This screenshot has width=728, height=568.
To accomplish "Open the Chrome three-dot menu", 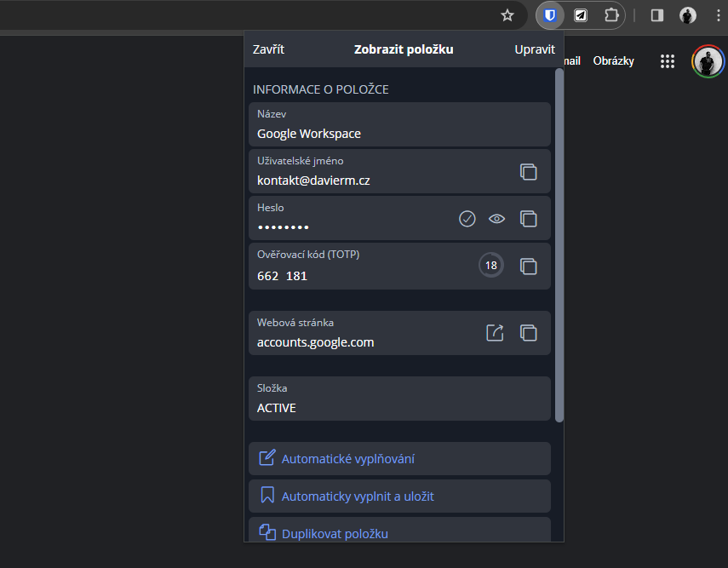I will tap(719, 15).
